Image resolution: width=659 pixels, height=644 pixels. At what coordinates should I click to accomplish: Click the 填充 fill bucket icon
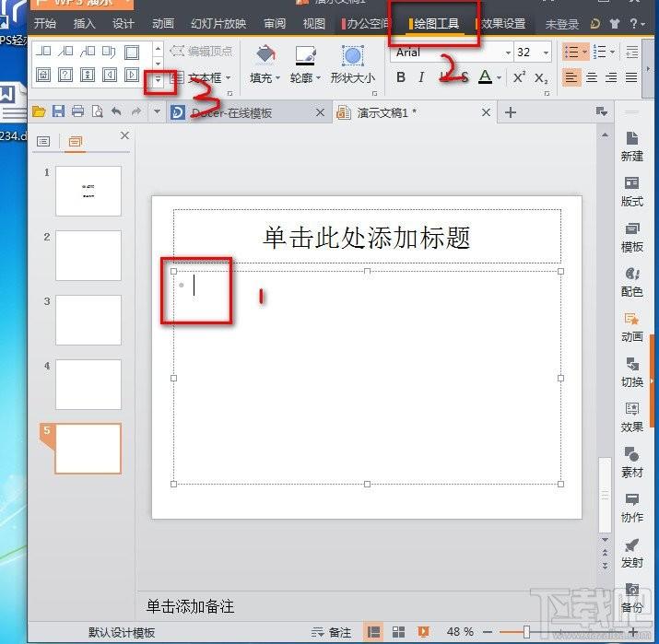click(265, 56)
